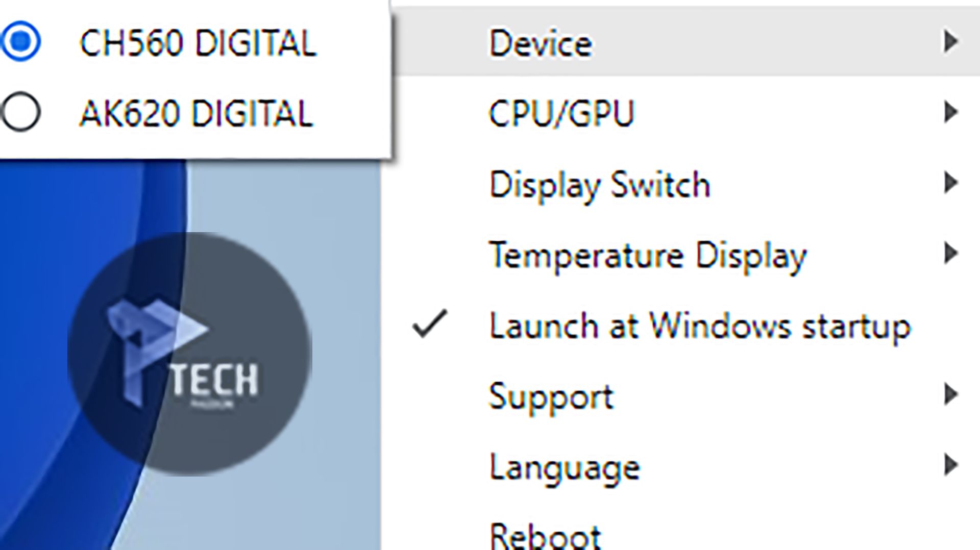The height and width of the screenshot is (550, 980).
Task: Open the Support menu label
Action: 551,396
